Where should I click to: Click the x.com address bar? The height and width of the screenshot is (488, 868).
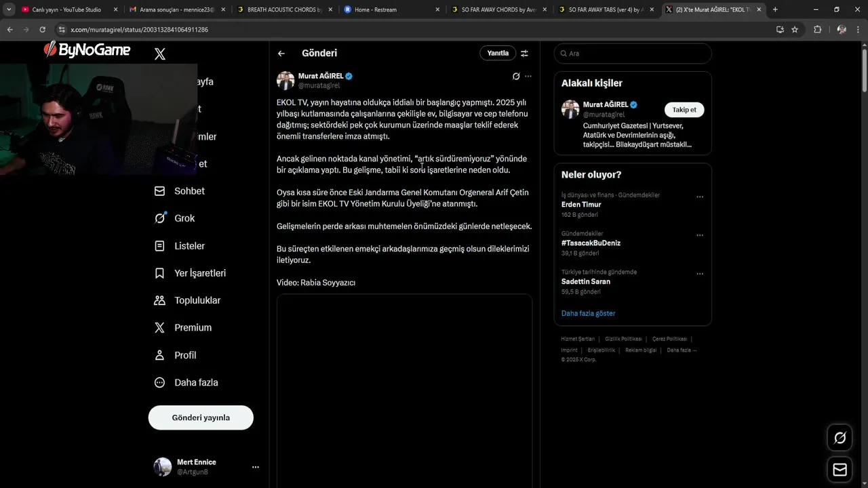click(x=420, y=30)
